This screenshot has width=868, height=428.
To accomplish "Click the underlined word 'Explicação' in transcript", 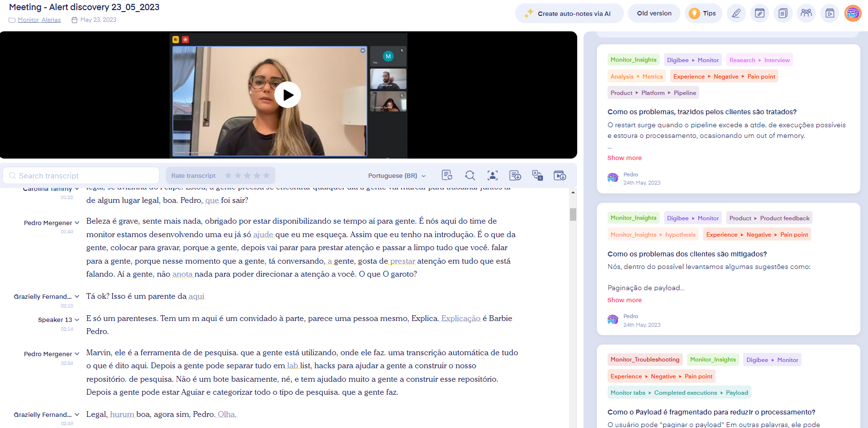I will [461, 319].
